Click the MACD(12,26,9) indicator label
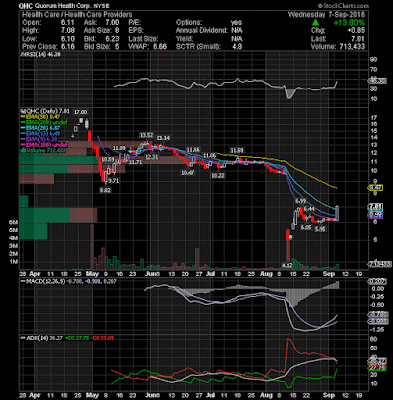393x400 pixels. pyautogui.click(x=43, y=281)
